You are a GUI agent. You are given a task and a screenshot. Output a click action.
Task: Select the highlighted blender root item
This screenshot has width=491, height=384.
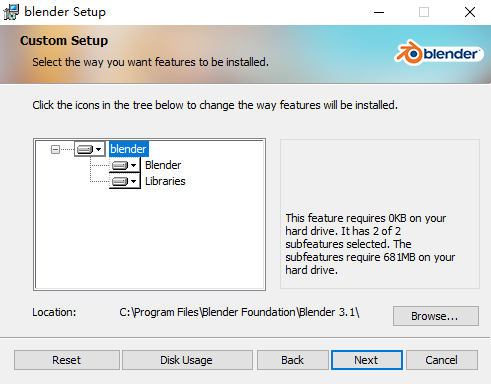[x=128, y=149]
